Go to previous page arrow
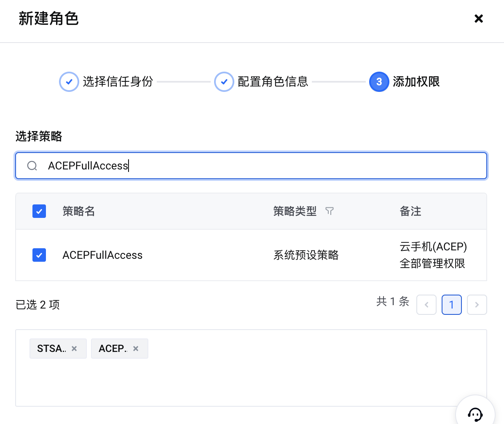The width and height of the screenshot is (504, 424). 426,305
